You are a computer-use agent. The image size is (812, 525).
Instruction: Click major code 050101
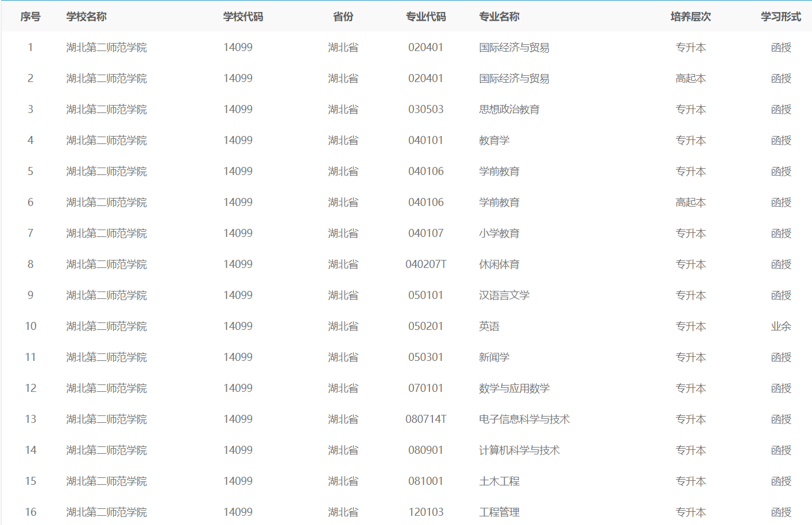point(426,295)
